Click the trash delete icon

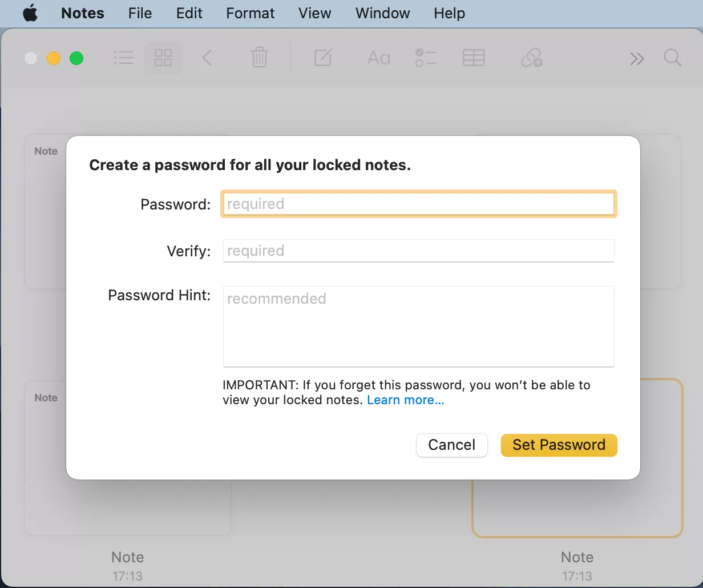(259, 58)
